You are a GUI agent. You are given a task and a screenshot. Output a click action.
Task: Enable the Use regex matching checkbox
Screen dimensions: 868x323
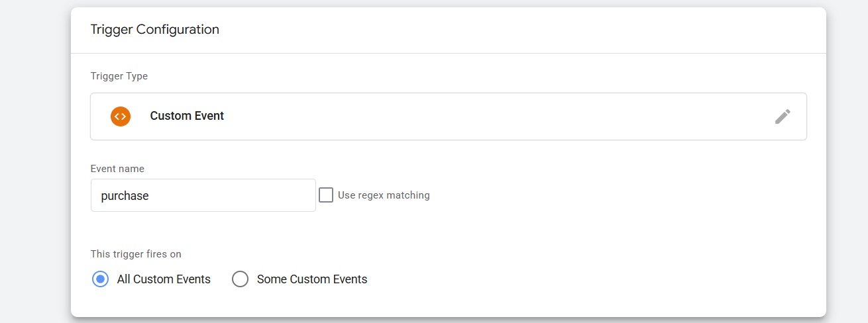(x=326, y=195)
